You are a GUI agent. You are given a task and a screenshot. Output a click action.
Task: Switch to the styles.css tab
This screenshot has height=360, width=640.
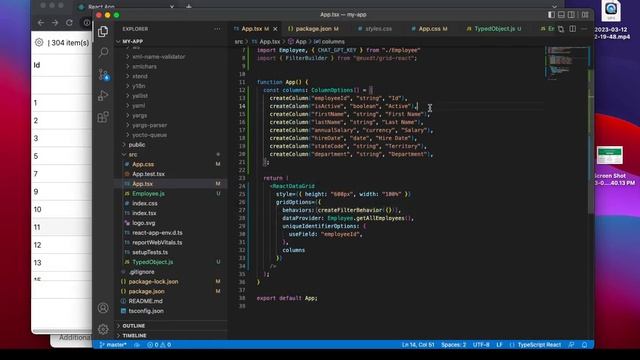click(378, 29)
